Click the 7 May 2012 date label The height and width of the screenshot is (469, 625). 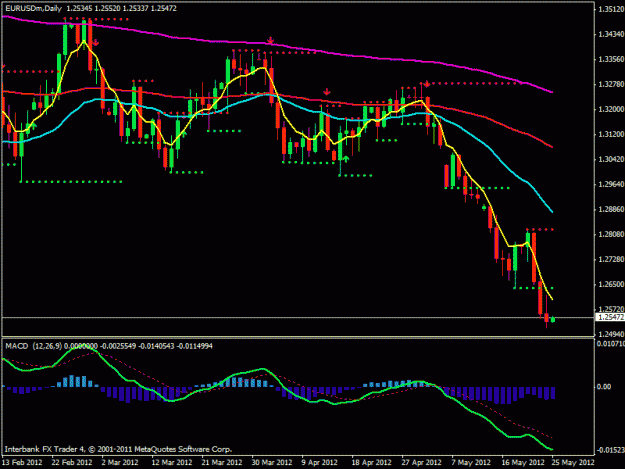click(x=471, y=462)
